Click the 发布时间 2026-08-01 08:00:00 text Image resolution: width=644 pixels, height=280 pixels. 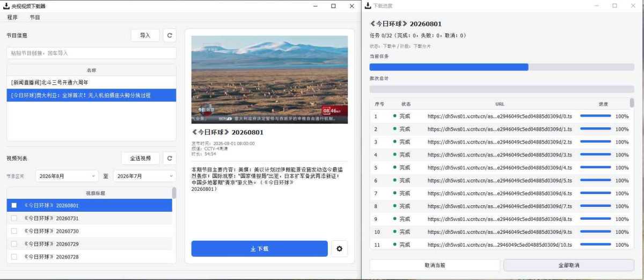[x=223, y=143]
